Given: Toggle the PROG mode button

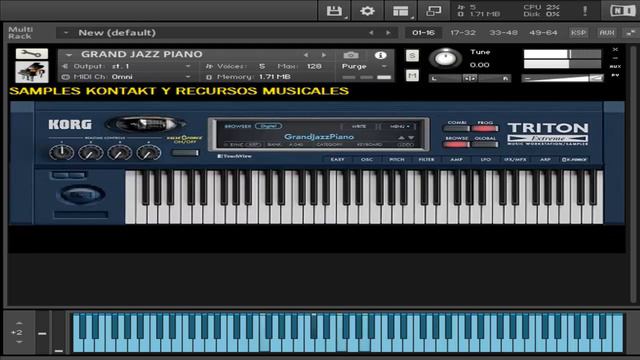Looking at the screenshot, I should pos(485,128).
